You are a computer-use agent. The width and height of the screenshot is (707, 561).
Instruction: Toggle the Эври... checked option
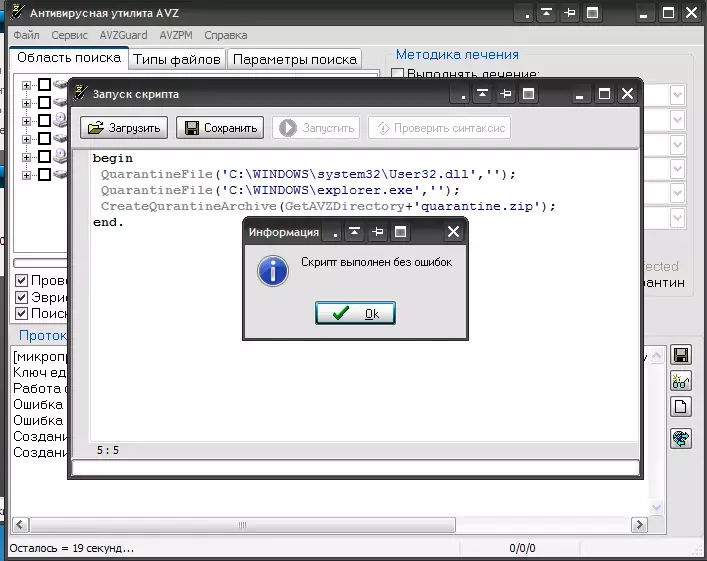click(x=21, y=297)
